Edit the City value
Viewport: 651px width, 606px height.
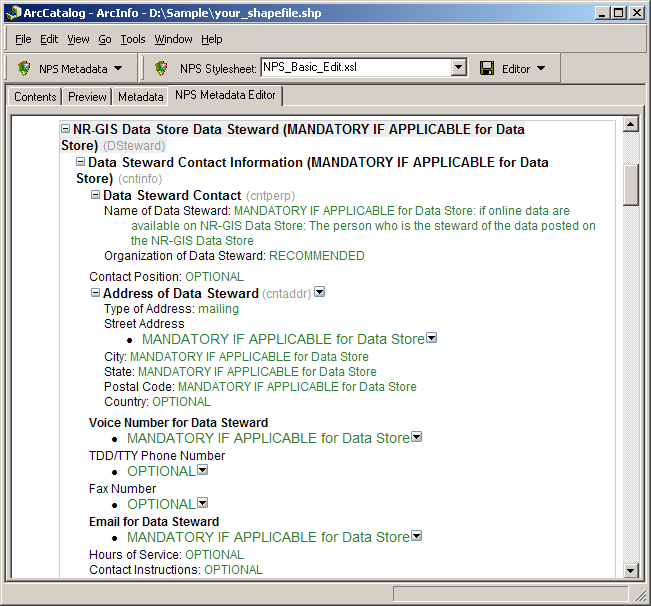coord(249,357)
